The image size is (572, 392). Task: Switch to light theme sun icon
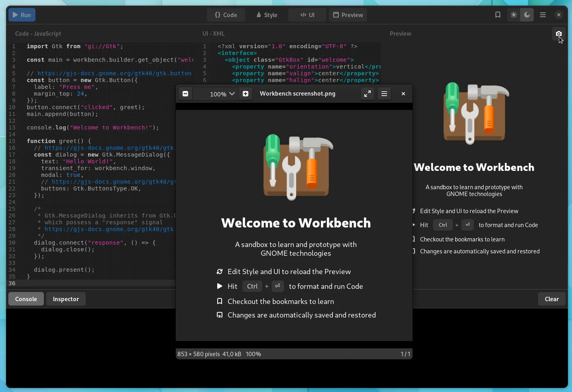click(x=514, y=15)
